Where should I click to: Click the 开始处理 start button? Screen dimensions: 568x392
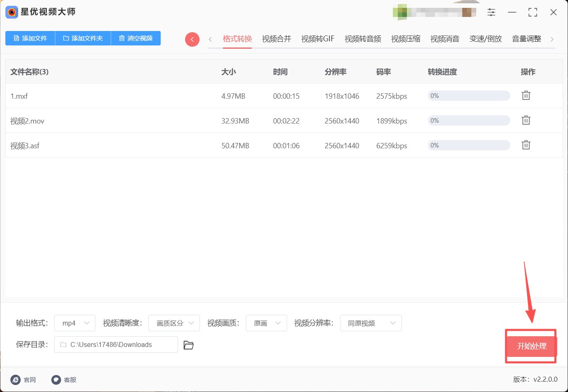coord(532,346)
